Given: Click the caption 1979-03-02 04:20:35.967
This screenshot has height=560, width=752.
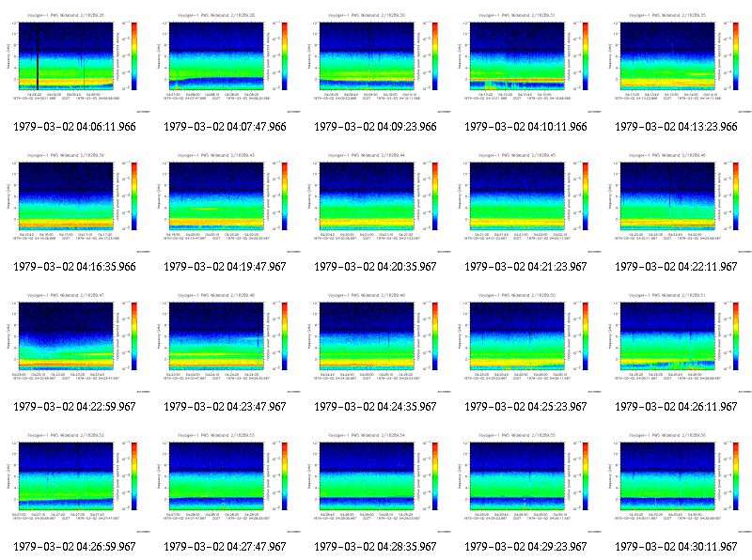Looking at the screenshot, I should pyautogui.click(x=375, y=267).
